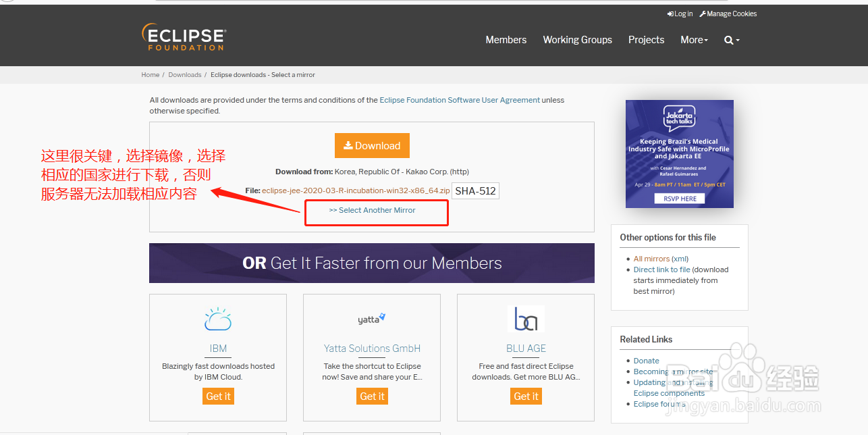Click the Log in link
Screen dimensions: 868x435
[680, 14]
